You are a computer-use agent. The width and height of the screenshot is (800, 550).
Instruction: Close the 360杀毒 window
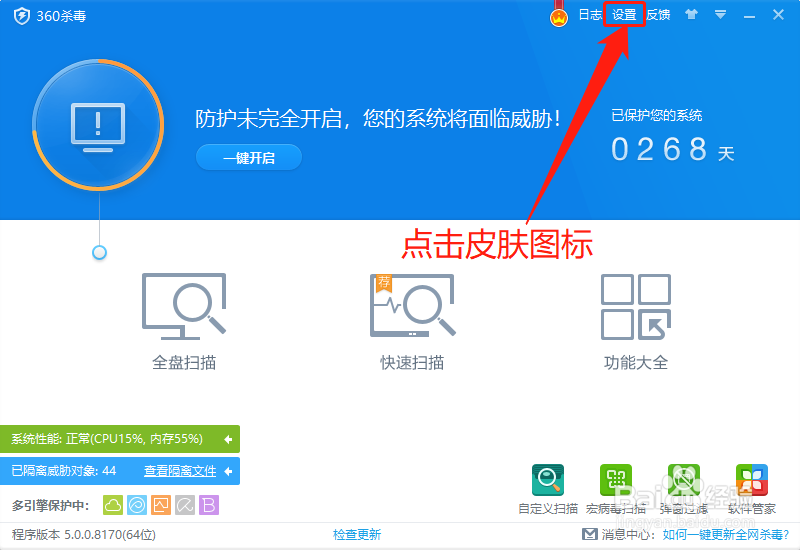click(778, 15)
